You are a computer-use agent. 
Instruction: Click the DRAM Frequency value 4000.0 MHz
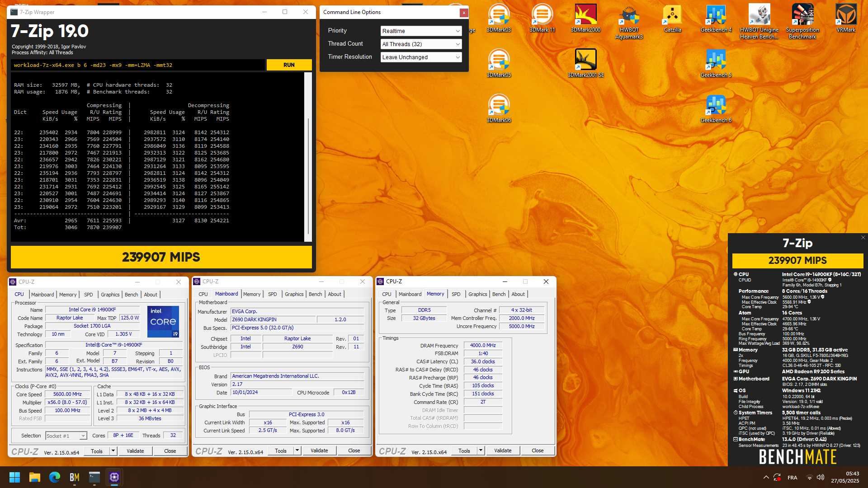(483, 346)
